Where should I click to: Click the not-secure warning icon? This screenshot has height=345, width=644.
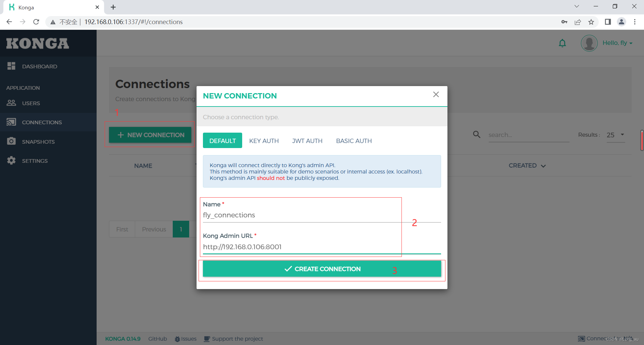click(x=53, y=22)
